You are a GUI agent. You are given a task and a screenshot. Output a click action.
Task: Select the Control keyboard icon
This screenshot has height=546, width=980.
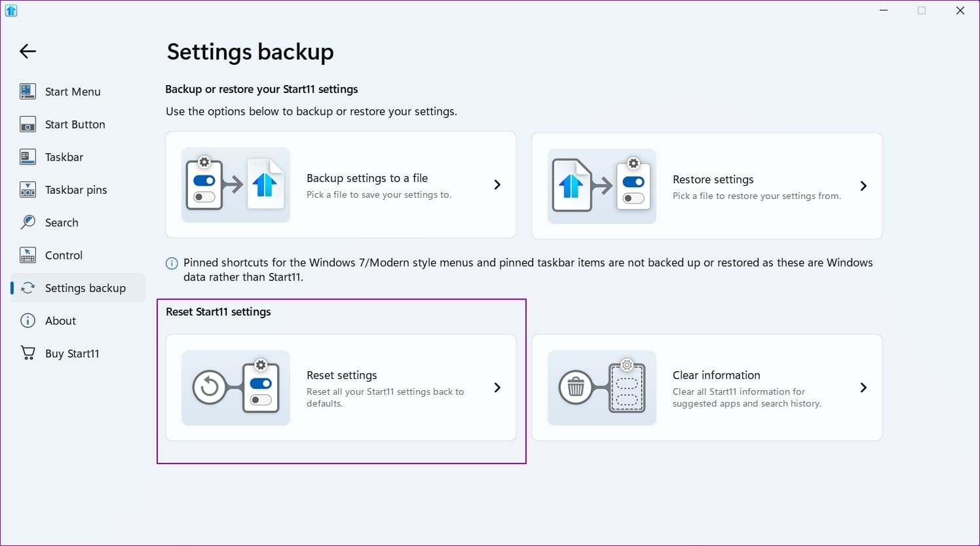click(x=28, y=255)
